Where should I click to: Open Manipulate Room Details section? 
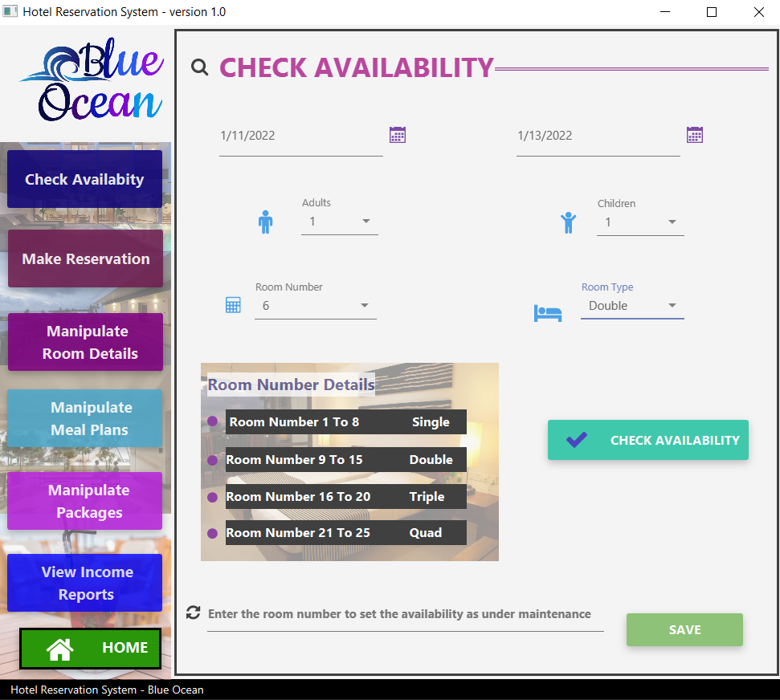click(x=86, y=342)
